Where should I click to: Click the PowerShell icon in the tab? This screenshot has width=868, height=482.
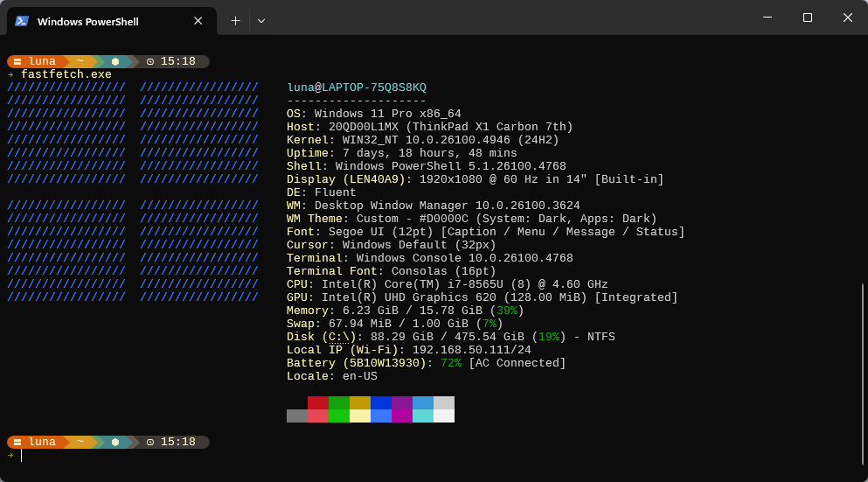tap(22, 21)
